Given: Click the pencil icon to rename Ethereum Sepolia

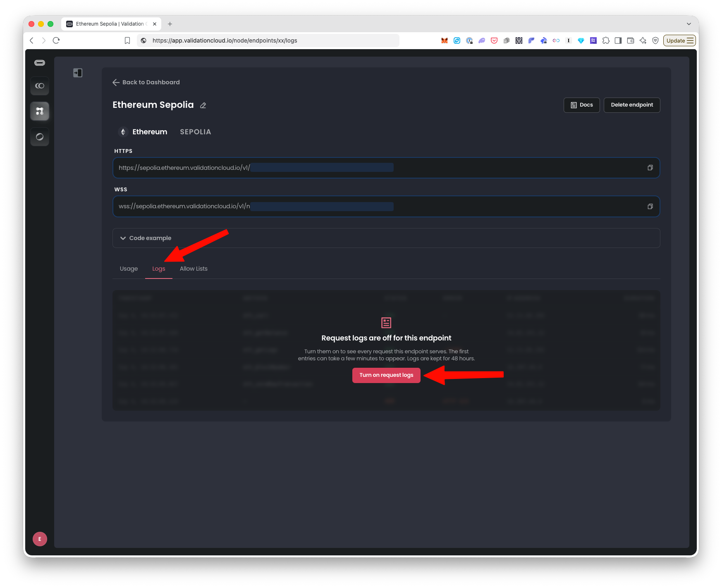Looking at the screenshot, I should click(203, 105).
